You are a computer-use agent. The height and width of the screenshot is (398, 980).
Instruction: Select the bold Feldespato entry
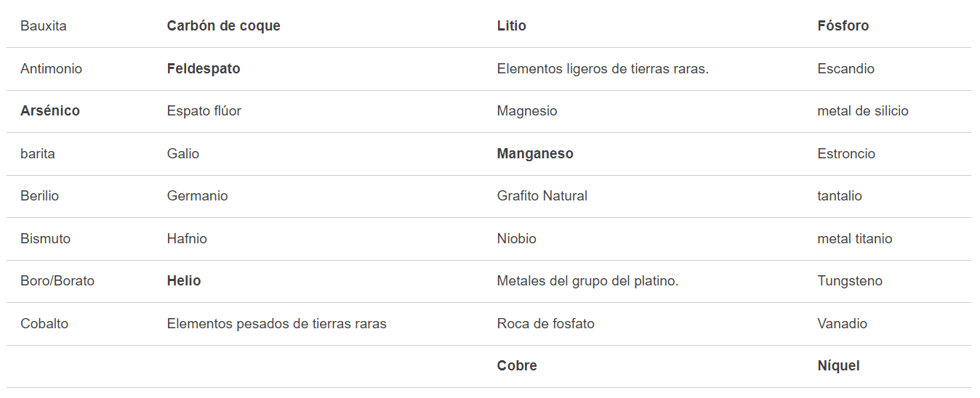pos(204,69)
